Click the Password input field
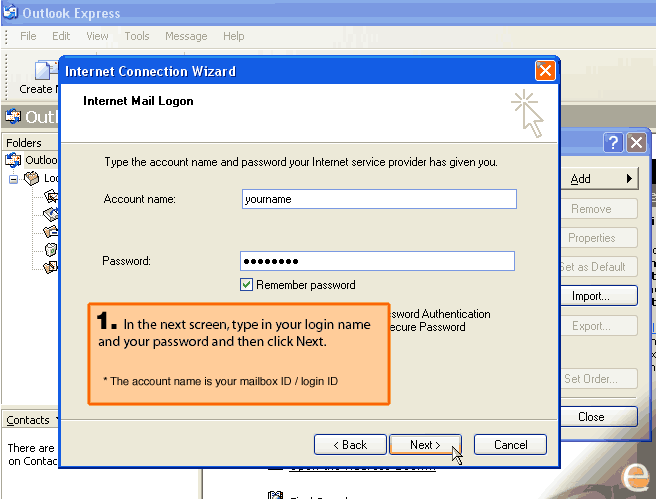This screenshot has width=657, height=500. click(378, 261)
